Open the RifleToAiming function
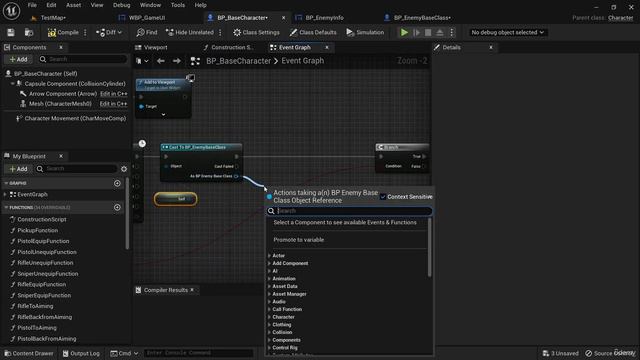This screenshot has width=640, height=360. pyautogui.click(x=35, y=306)
